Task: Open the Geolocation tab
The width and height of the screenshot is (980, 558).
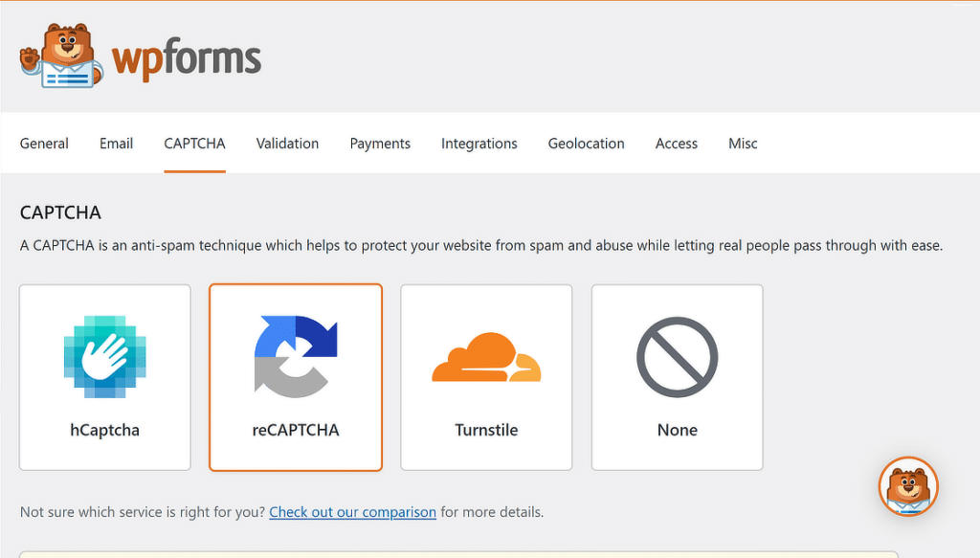Action: click(x=586, y=144)
